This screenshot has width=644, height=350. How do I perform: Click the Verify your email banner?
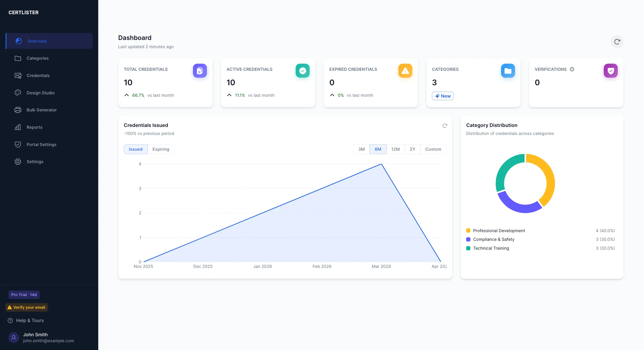pos(26,307)
